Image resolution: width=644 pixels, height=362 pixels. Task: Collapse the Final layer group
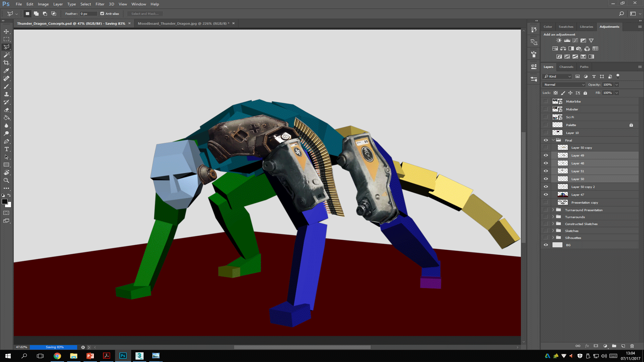point(553,140)
